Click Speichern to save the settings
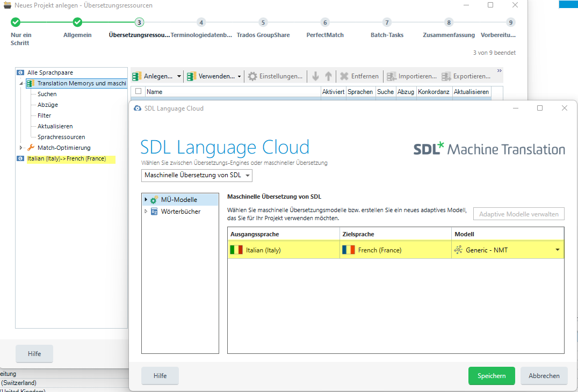Image resolution: width=578 pixels, height=392 pixels. click(x=492, y=376)
